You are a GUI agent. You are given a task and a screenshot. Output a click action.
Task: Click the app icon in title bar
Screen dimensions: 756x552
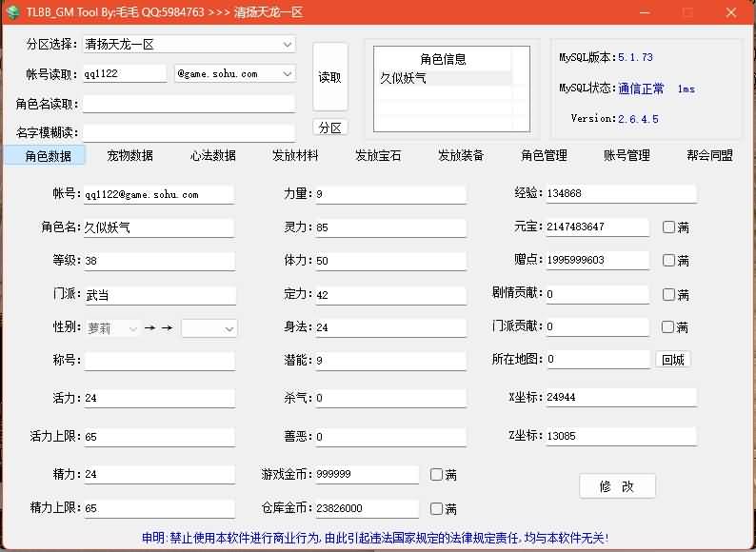(12, 11)
